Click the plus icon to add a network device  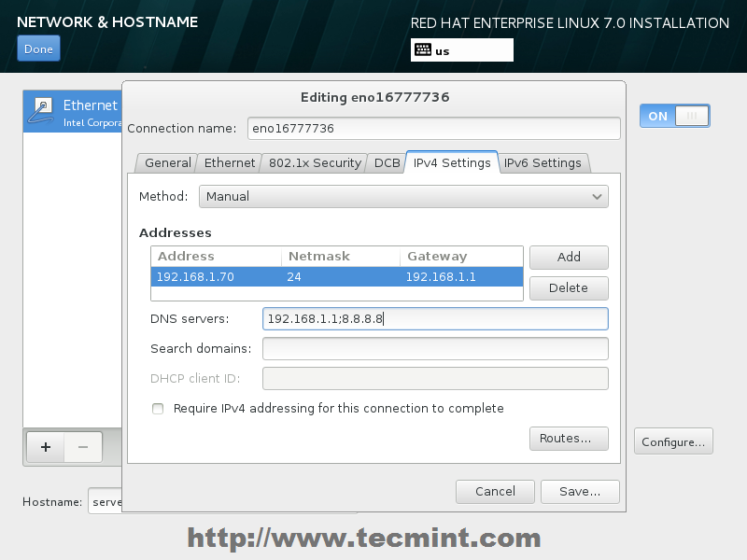coord(46,447)
